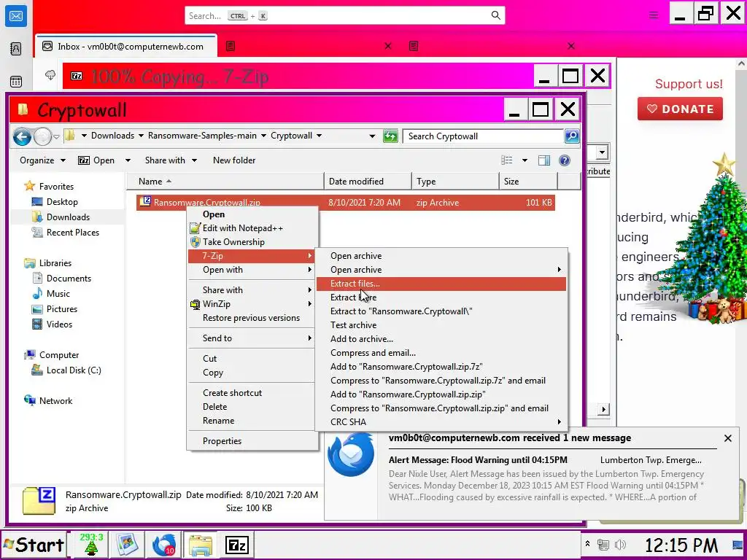
Task: Click New folder toolbar button
Action: 234,160
